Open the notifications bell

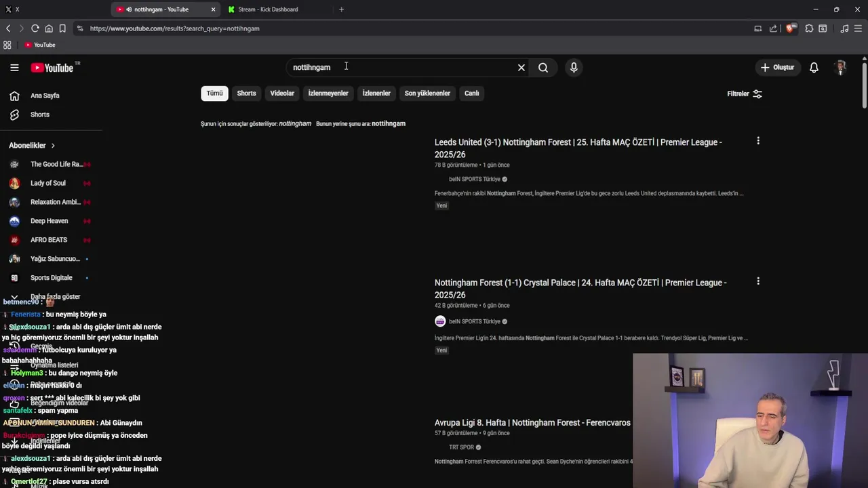click(x=814, y=67)
